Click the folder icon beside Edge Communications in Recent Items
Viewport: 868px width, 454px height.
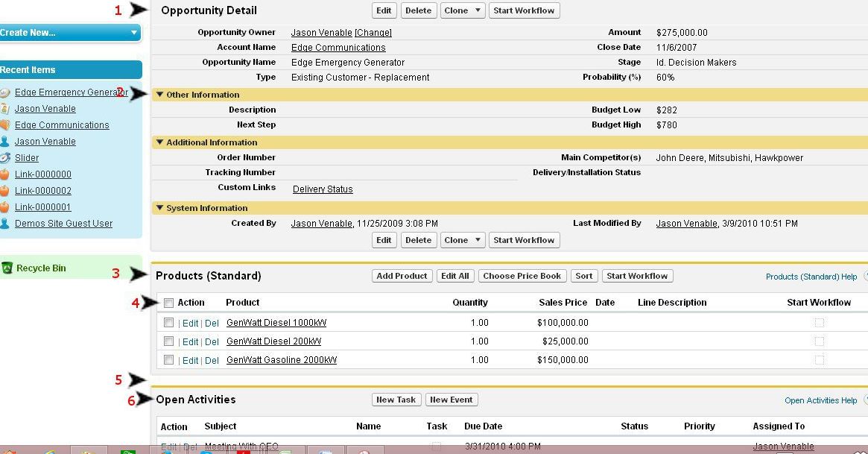[x=4, y=125]
